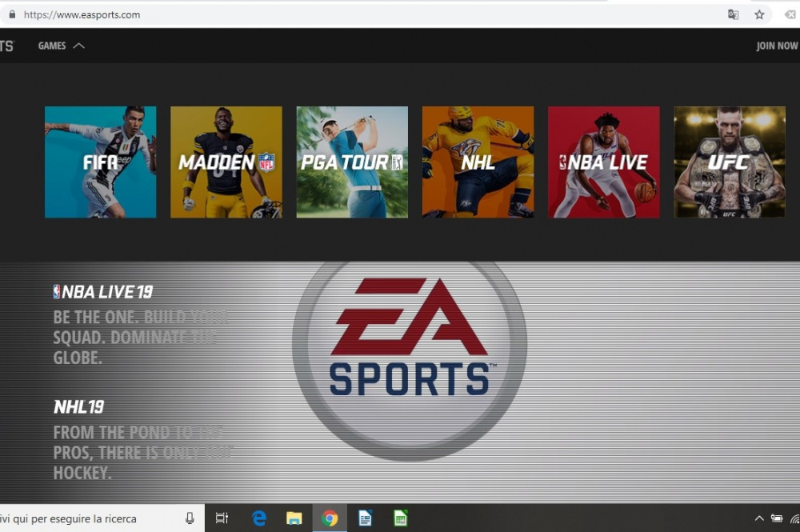Select the UFC game tile

pos(730,162)
